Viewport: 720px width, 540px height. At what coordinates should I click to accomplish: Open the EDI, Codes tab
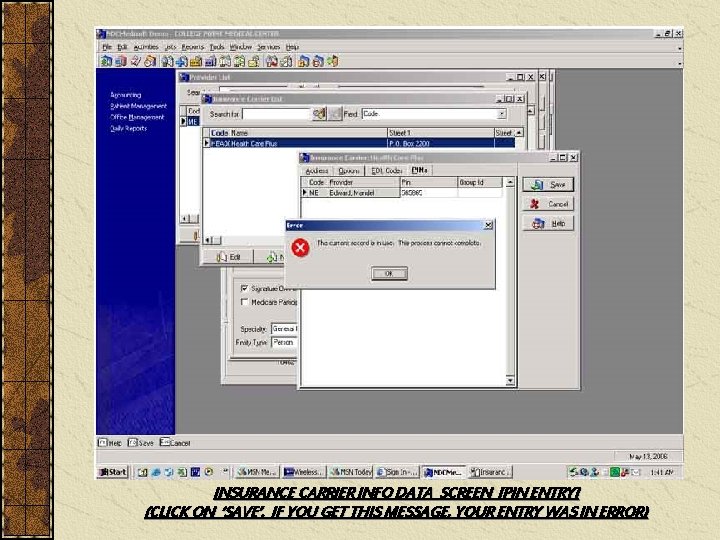tap(387, 171)
